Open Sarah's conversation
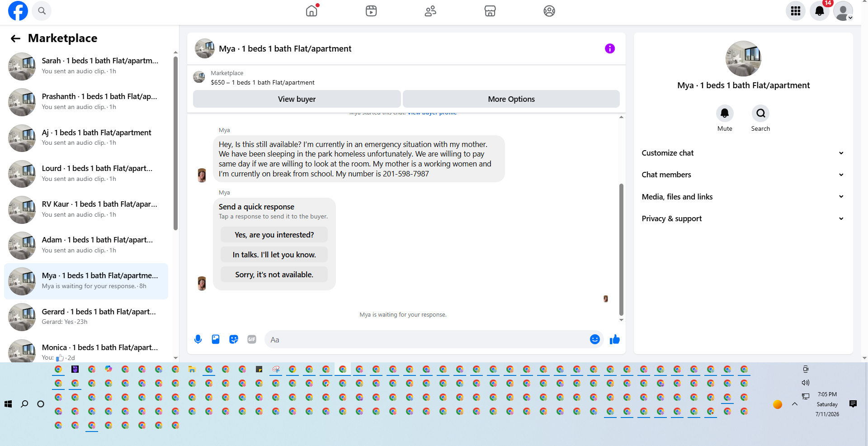Viewport: 868px width, 446px height. [86, 66]
